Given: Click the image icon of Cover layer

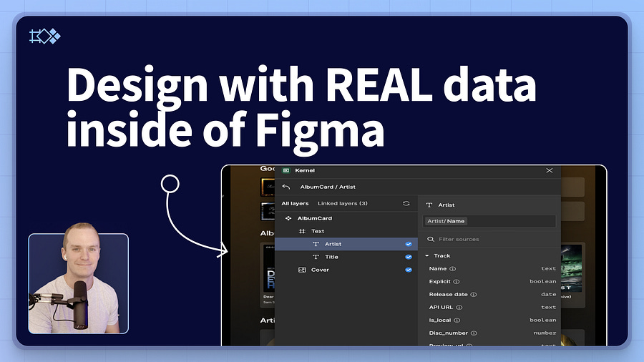Looking at the screenshot, I should 302,270.
